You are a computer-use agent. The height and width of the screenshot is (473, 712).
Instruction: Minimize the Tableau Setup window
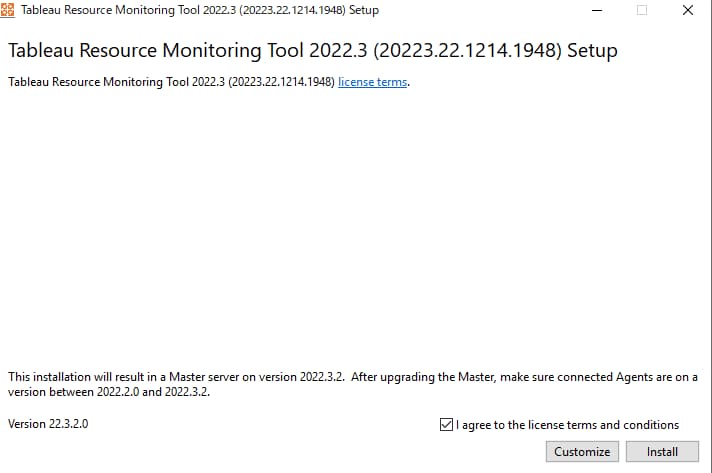click(x=597, y=10)
